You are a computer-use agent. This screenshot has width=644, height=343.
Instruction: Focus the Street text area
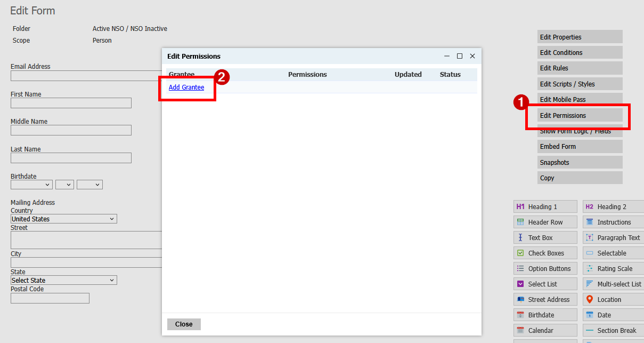click(86, 240)
